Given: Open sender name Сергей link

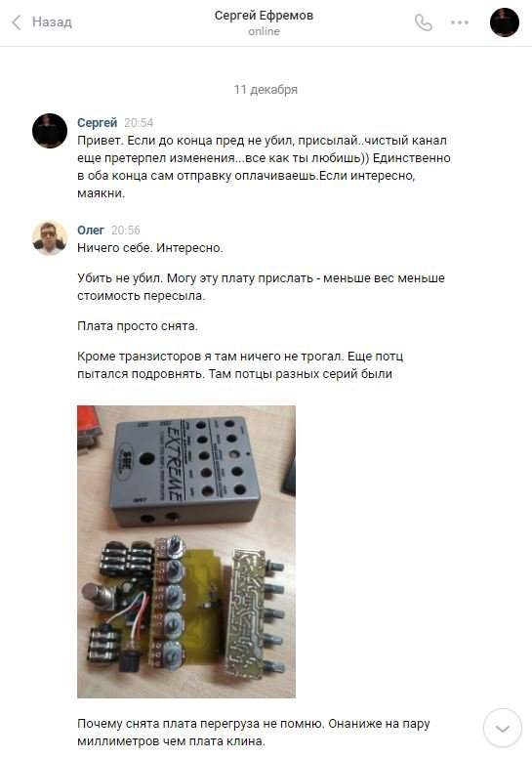Looking at the screenshot, I should coord(97,123).
